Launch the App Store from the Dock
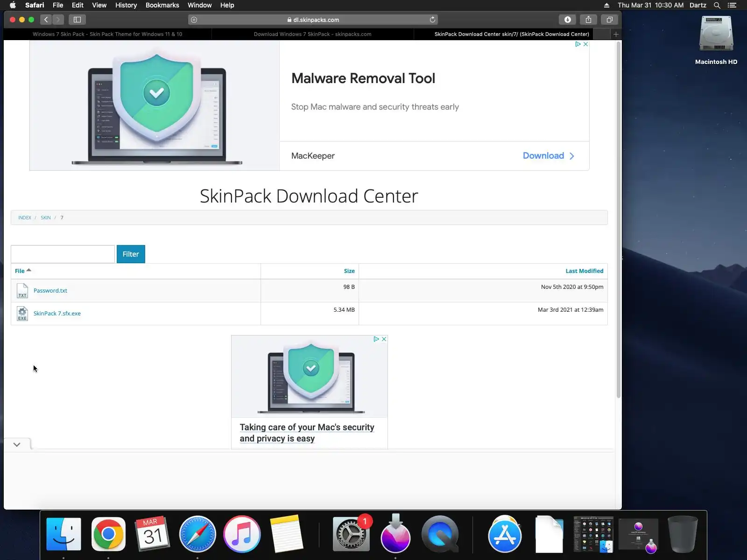This screenshot has height=560, width=747. point(505,534)
